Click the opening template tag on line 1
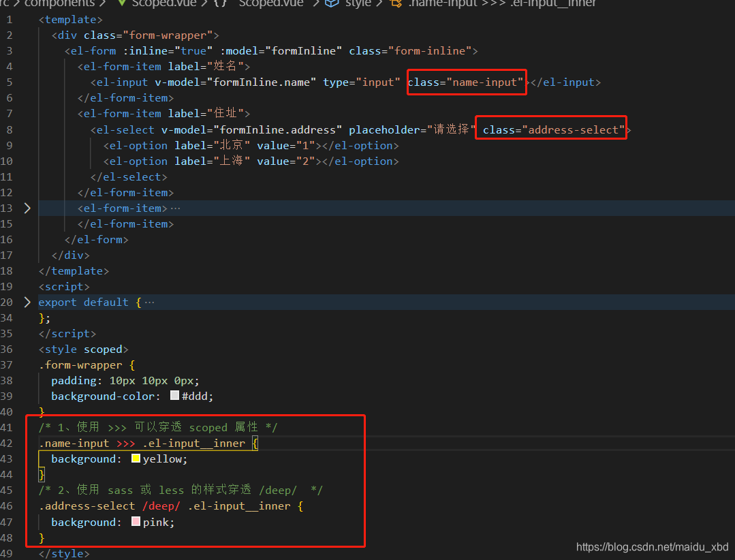The image size is (735, 560). [71, 20]
